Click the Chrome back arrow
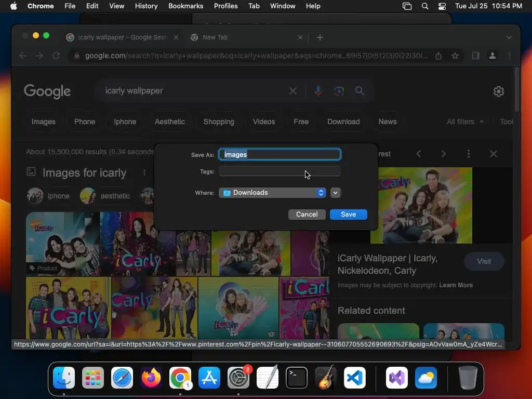Screen dimensions: 532x399 pos(23,56)
